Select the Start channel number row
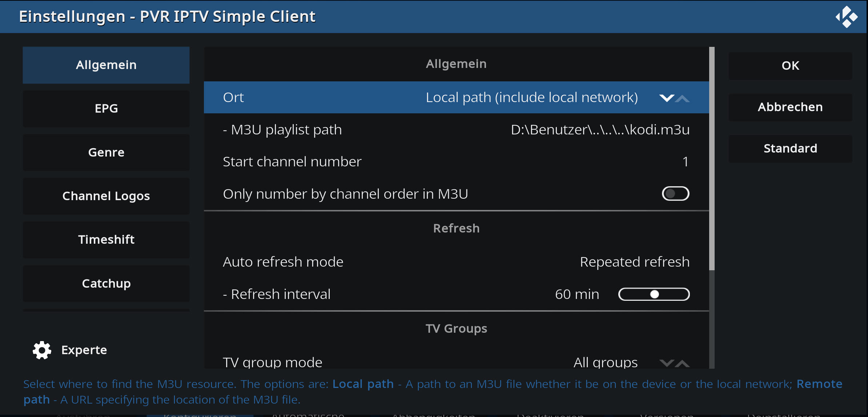This screenshot has height=417, width=868. pyautogui.click(x=457, y=162)
